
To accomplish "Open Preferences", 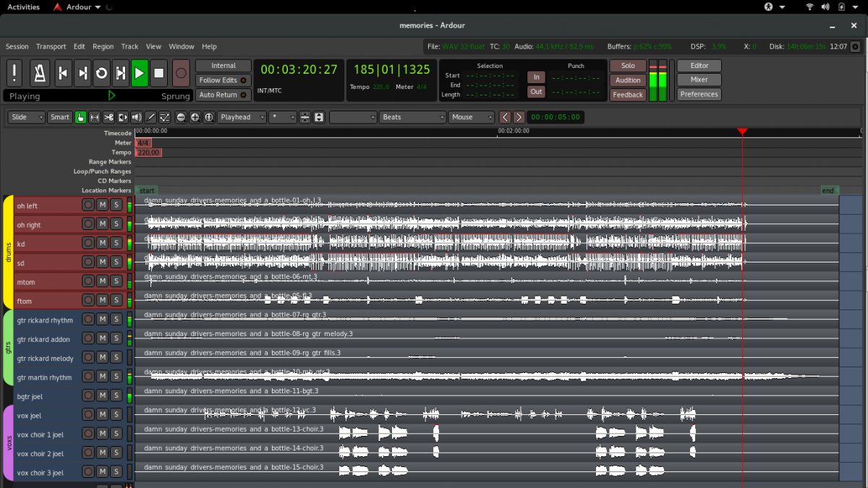I will point(699,95).
